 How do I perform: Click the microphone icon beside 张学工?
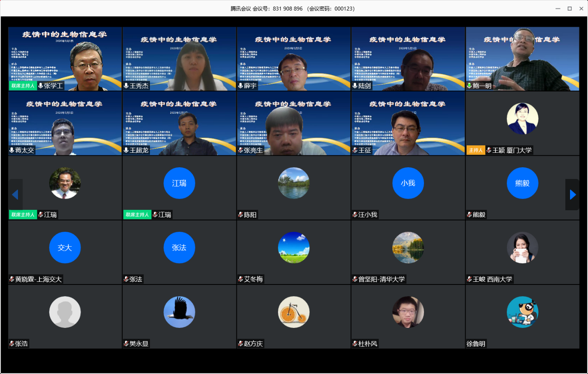40,86
